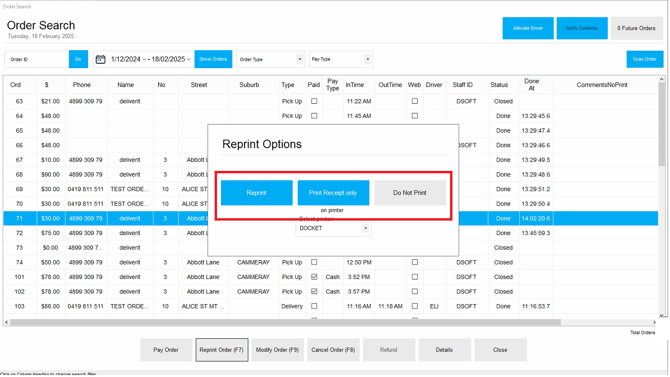The height and width of the screenshot is (377, 670).
Task: Click the calendar icon beside the date range
Action: coord(100,59)
